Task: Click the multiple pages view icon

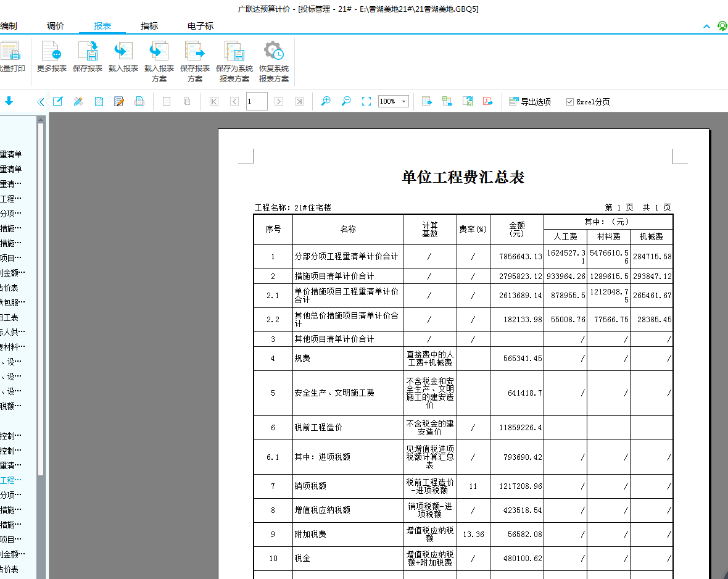Action: click(x=187, y=101)
